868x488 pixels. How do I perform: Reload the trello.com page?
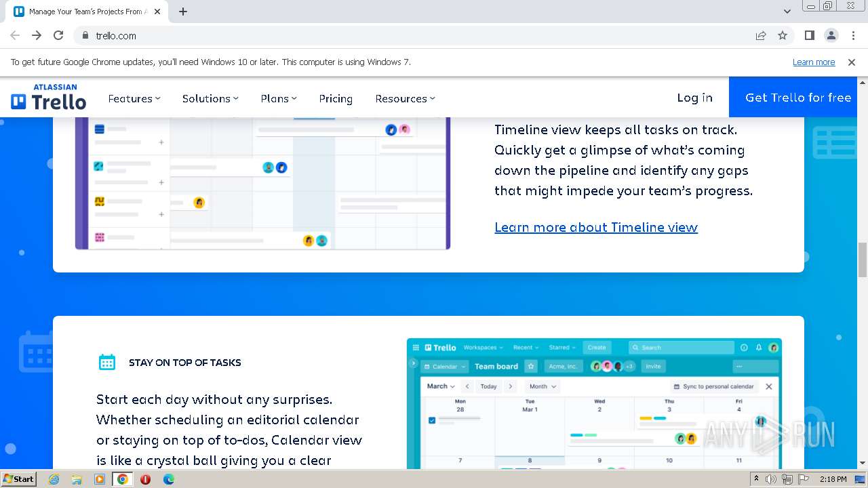pos(58,35)
